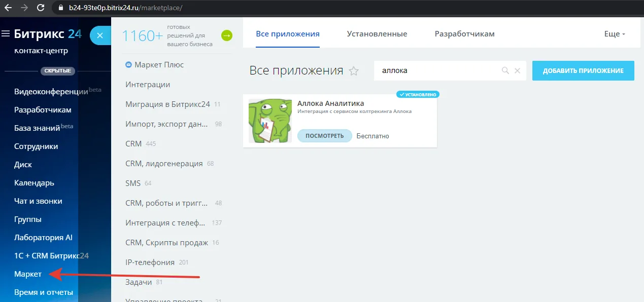Open Маркет in the left menu
644x302 pixels.
[28, 274]
